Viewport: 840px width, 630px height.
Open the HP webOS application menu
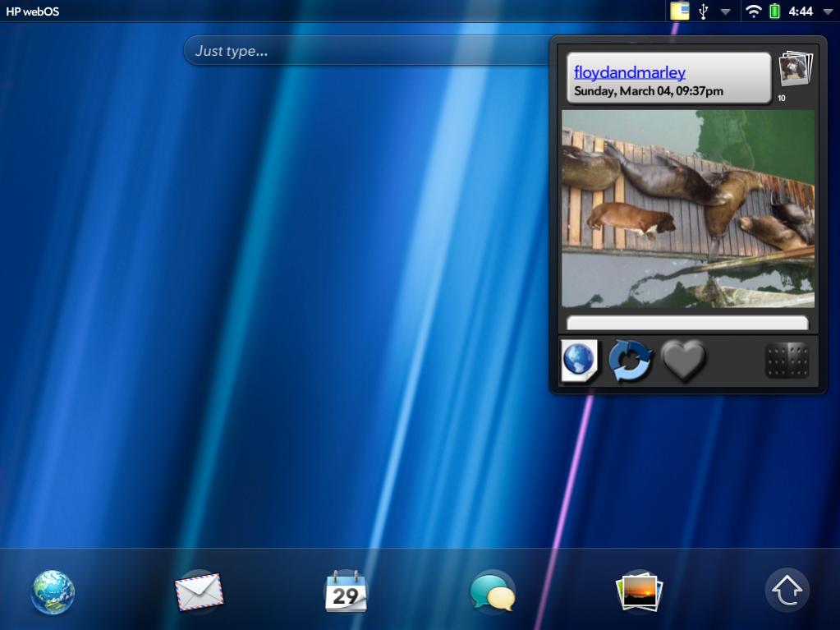click(33, 11)
